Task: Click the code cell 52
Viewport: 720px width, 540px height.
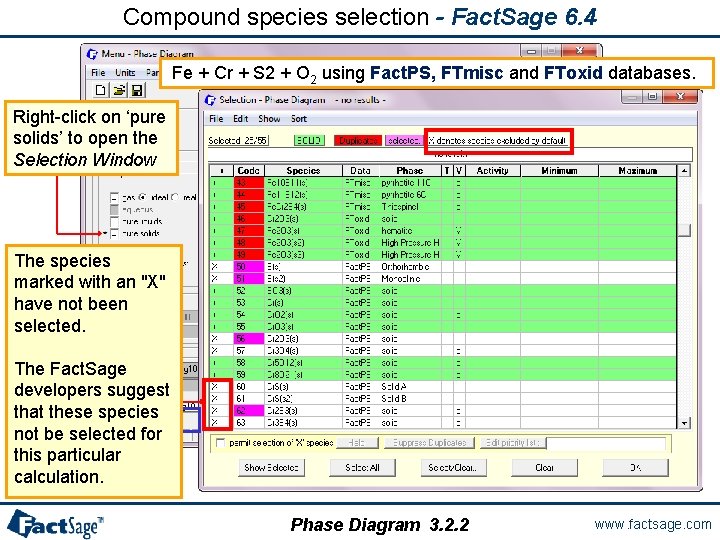Action: [x=249, y=291]
